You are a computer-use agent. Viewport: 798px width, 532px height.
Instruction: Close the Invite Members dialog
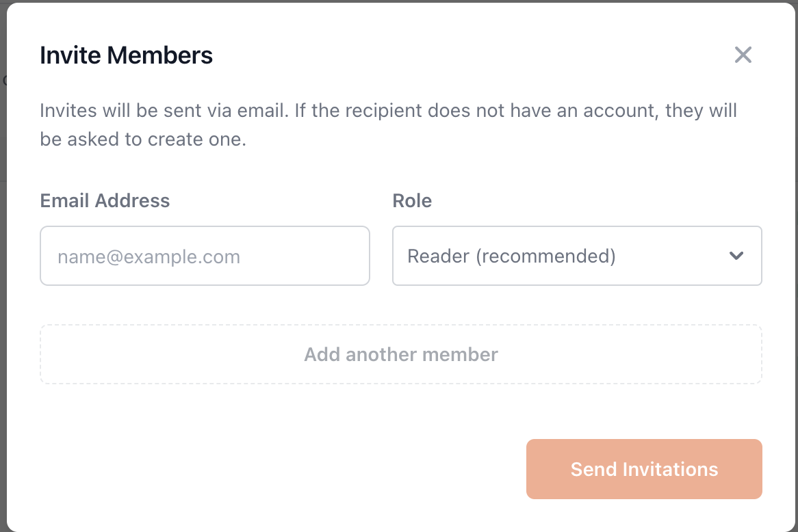coord(743,55)
